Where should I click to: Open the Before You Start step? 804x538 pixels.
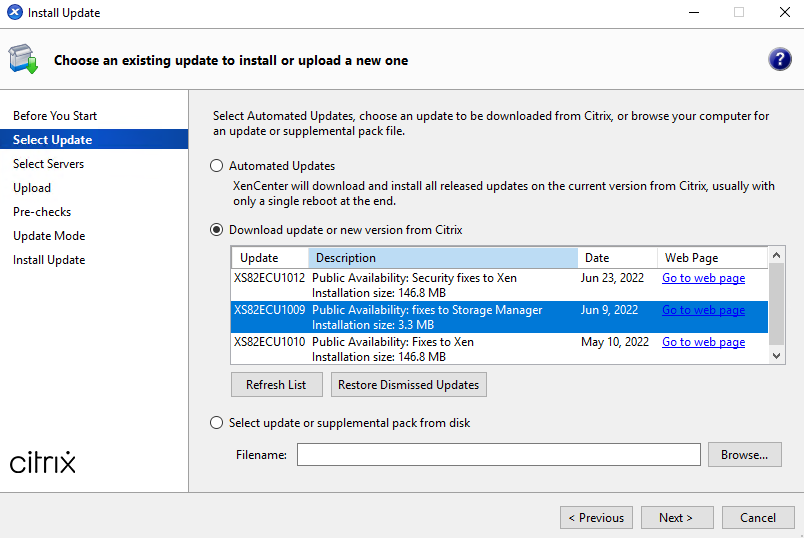[55, 116]
